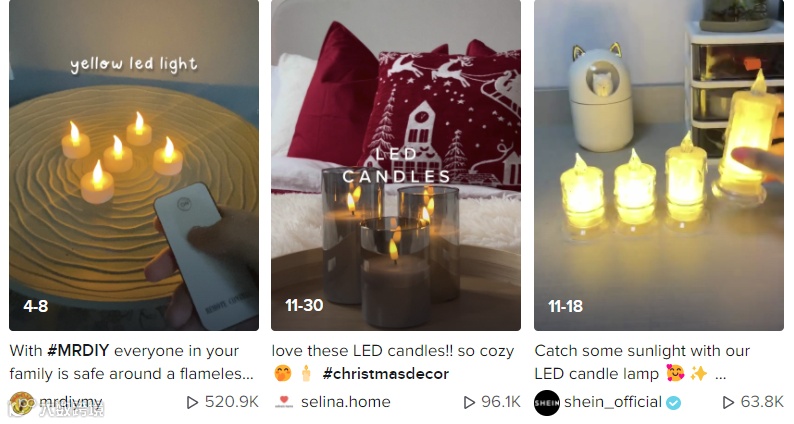Open the caption love these LED candles
Screen dimensions: 794x424
(x=393, y=362)
